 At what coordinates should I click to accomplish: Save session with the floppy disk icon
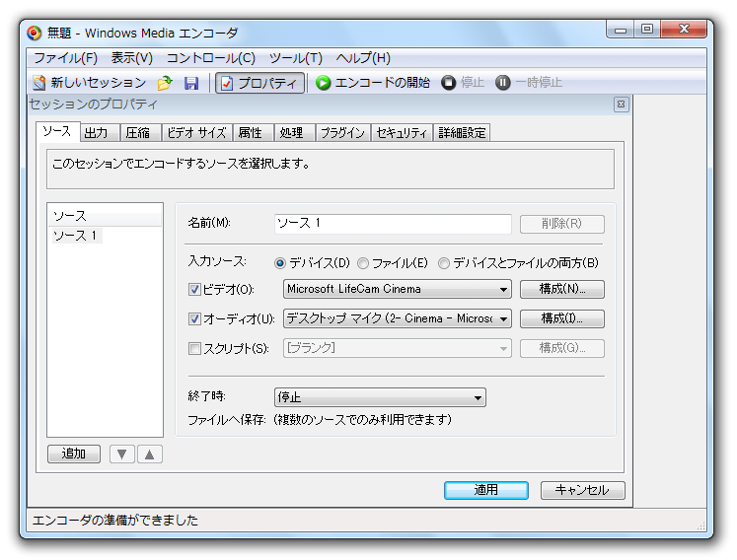click(x=191, y=83)
